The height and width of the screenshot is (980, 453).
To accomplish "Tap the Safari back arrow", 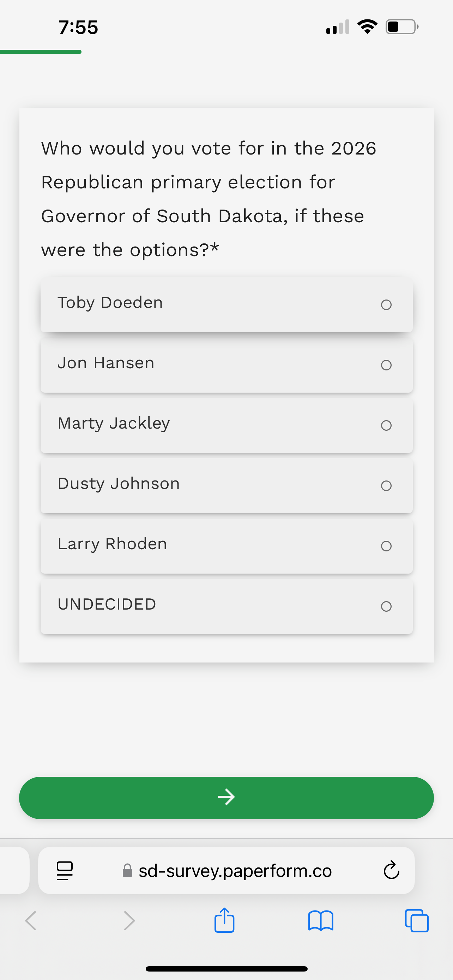I will (x=31, y=921).
